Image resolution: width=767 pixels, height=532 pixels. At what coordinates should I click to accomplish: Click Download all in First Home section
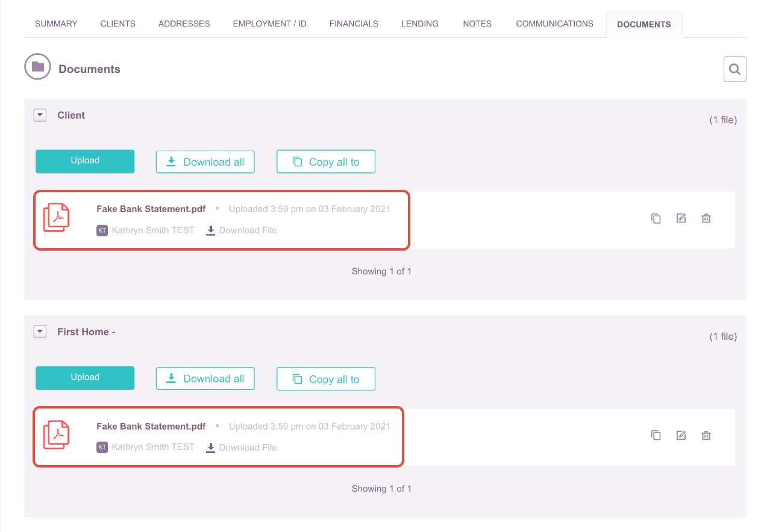[205, 378]
